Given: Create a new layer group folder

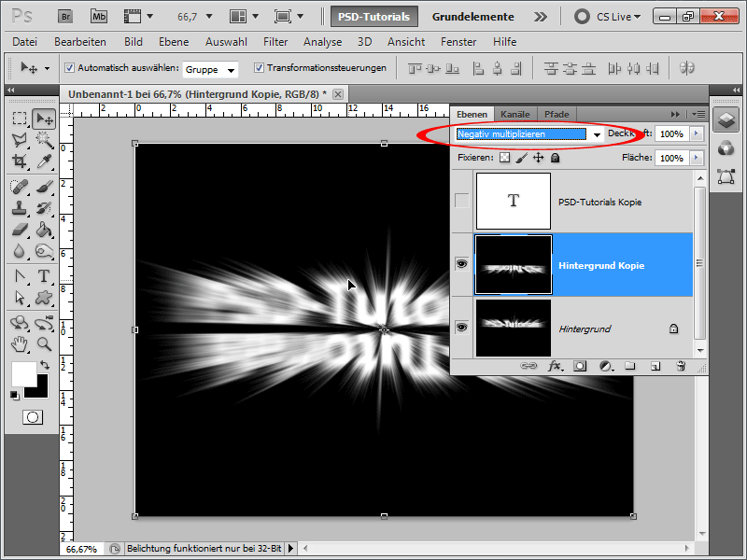Looking at the screenshot, I should coord(630,367).
